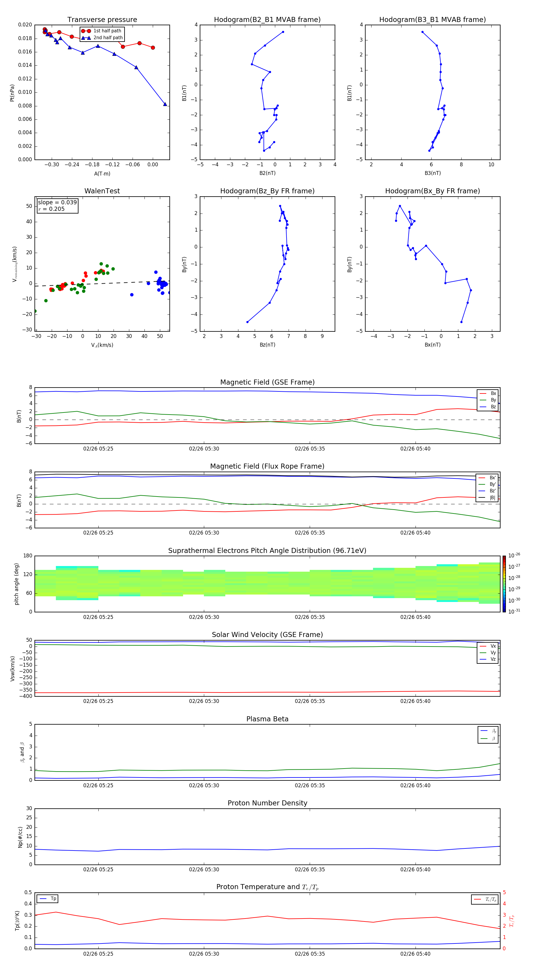The image size is (535, 980).
Task: Click the 'Vsw(km/s)' y-axis label
Action: [12, 668]
